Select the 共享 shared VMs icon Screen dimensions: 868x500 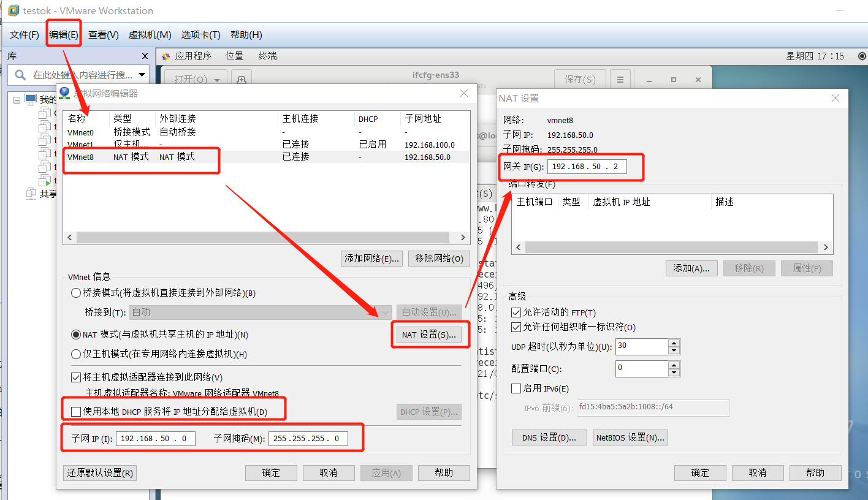pyautogui.click(x=31, y=194)
